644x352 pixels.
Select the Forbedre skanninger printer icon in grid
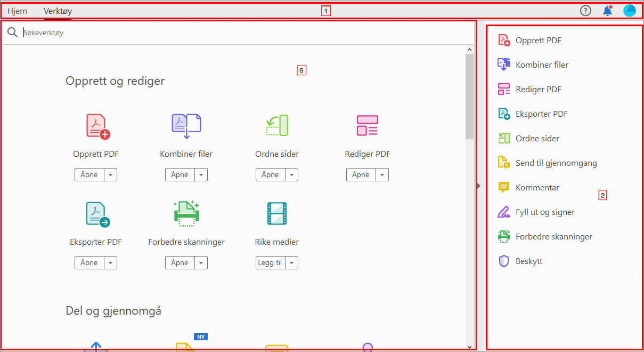click(186, 214)
